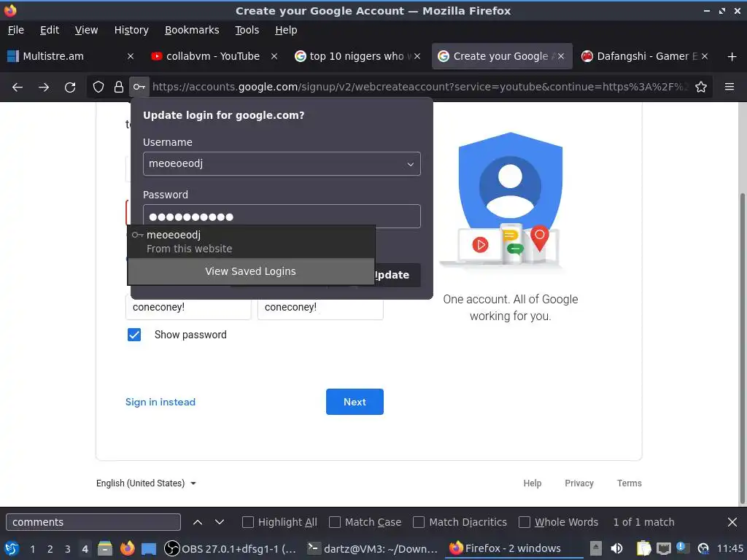Click the site security padlock icon
This screenshot has height=560, width=747.
click(119, 87)
